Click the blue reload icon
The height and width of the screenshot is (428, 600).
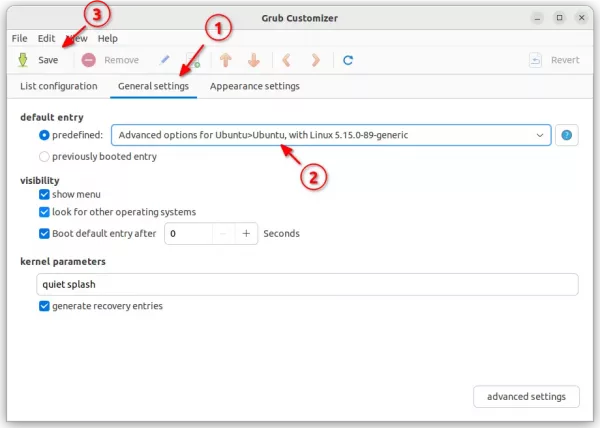(348, 60)
